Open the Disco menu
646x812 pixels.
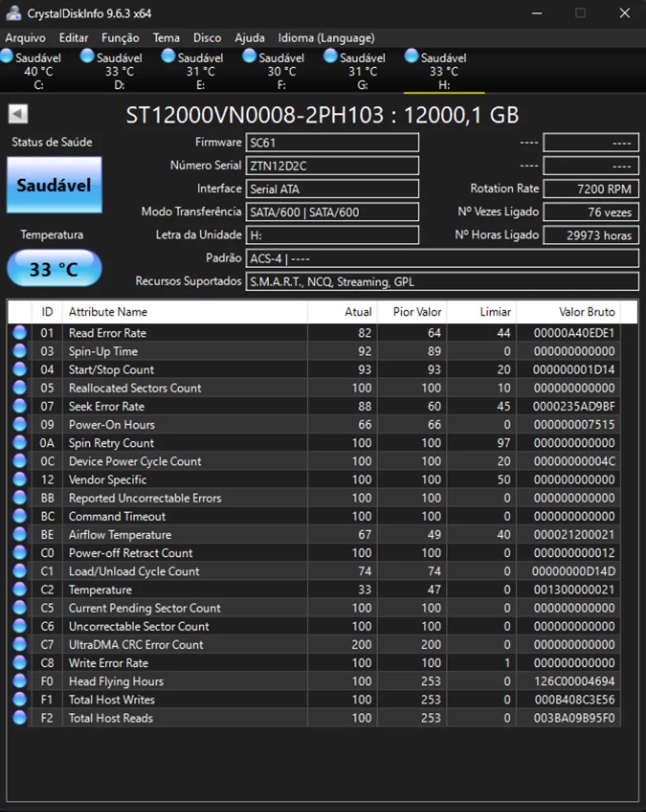207,38
